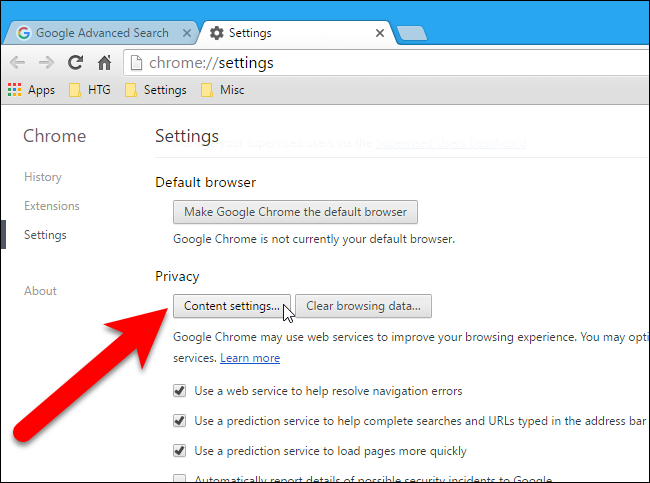Select the Settings browser tab

[296, 33]
